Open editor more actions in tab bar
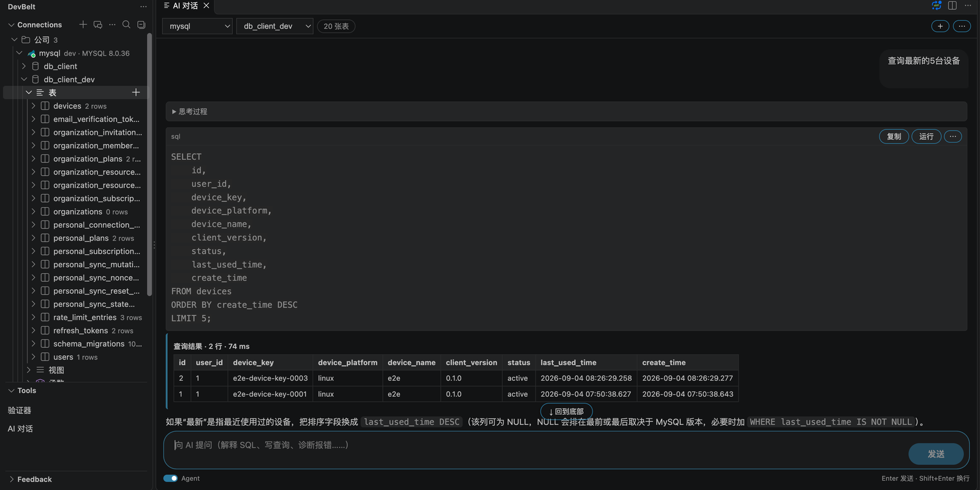The image size is (980, 490). click(968, 6)
